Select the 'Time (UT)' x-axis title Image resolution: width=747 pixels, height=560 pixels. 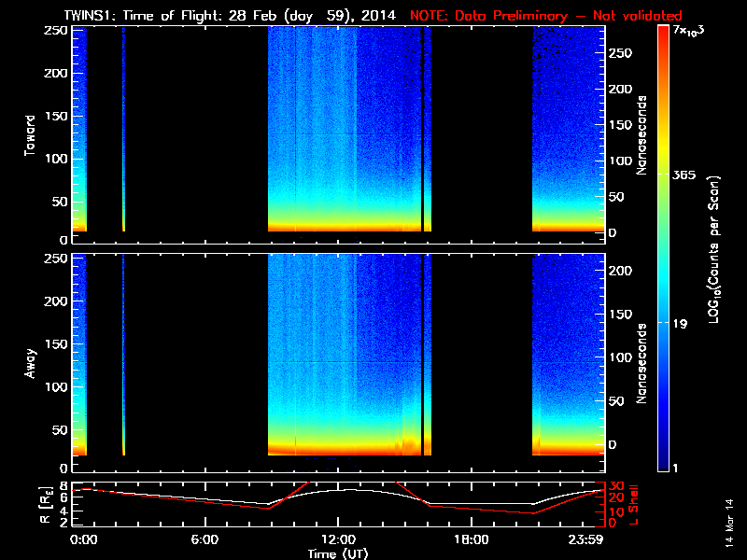337,553
